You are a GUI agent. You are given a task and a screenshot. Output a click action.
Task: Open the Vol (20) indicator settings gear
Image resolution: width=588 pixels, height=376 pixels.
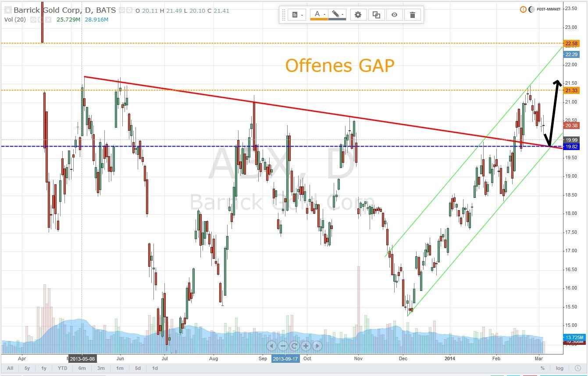(x=41, y=20)
